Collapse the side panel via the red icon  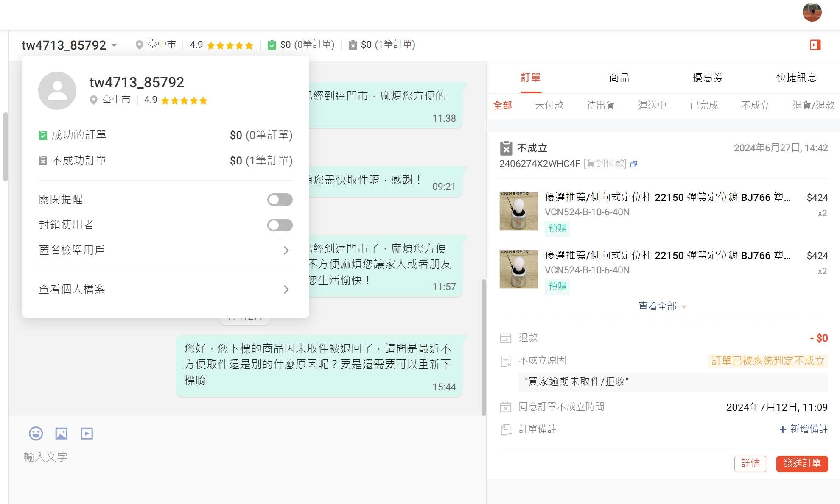click(x=815, y=45)
